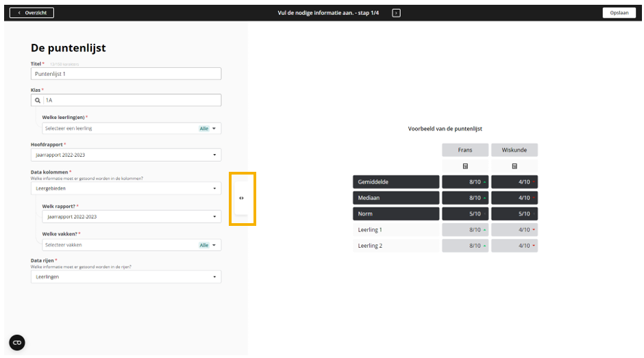644x358 pixels.
Task: Click the Titel input field
Action: [x=126, y=74]
